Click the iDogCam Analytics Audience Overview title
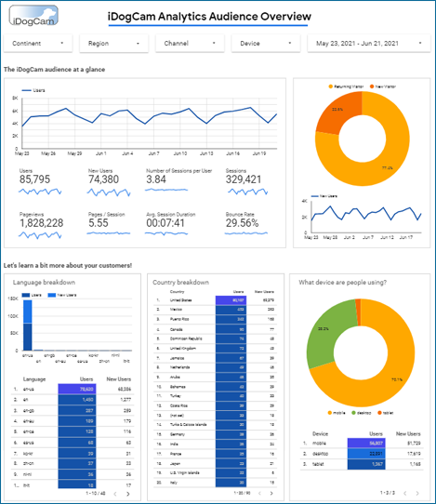The height and width of the screenshot is (504, 436). pos(209,17)
